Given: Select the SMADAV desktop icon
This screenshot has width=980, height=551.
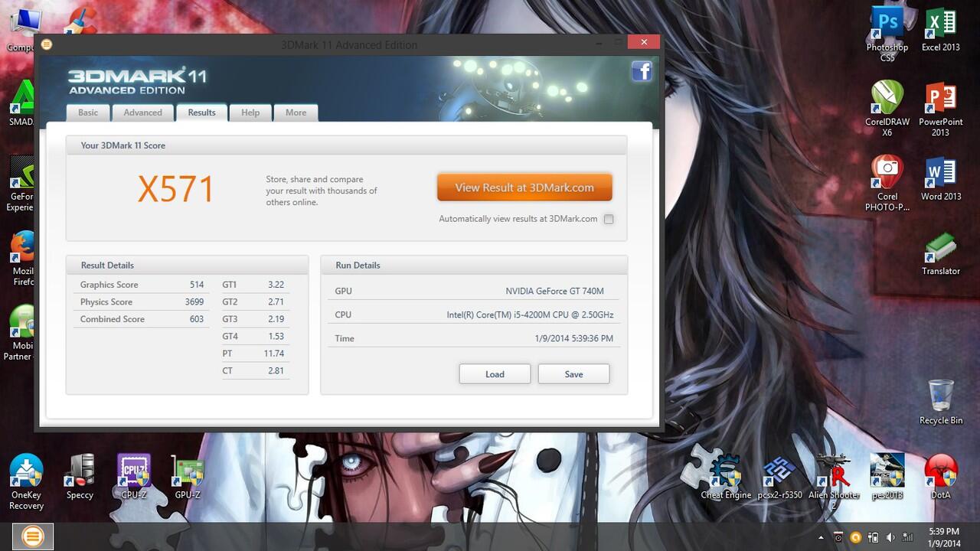Looking at the screenshot, I should tap(21, 103).
